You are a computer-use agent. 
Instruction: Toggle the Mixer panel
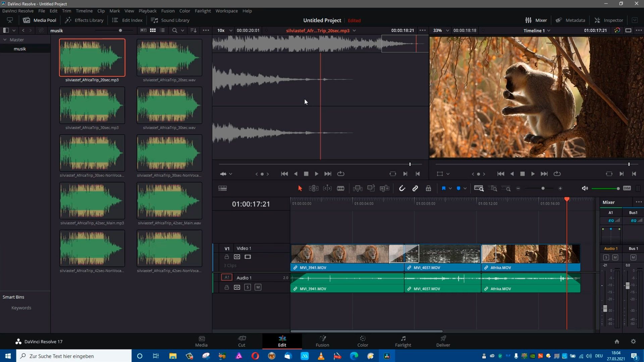pos(536,20)
